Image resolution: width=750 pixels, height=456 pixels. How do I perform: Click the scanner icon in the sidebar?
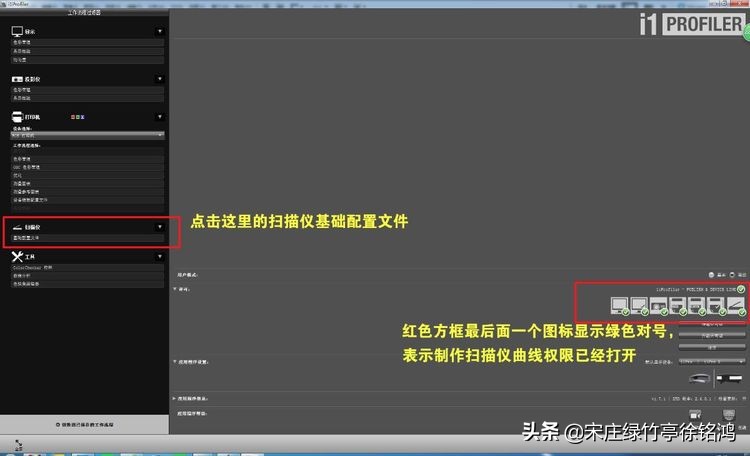point(17,227)
